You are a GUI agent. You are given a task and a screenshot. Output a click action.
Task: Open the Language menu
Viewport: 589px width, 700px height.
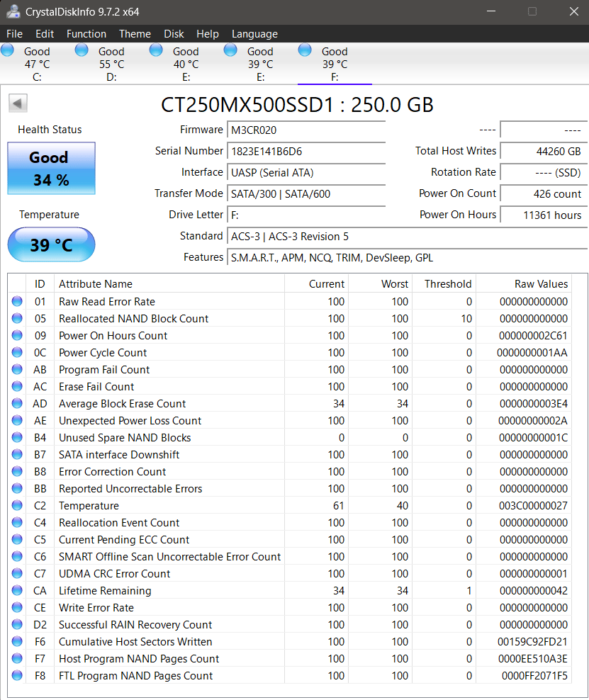click(x=254, y=34)
